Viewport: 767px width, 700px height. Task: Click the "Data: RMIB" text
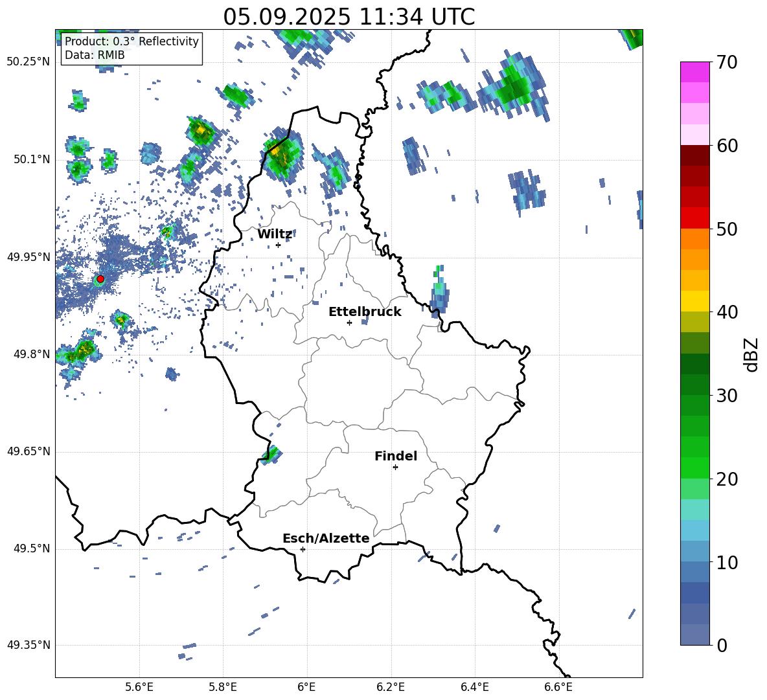95,55
